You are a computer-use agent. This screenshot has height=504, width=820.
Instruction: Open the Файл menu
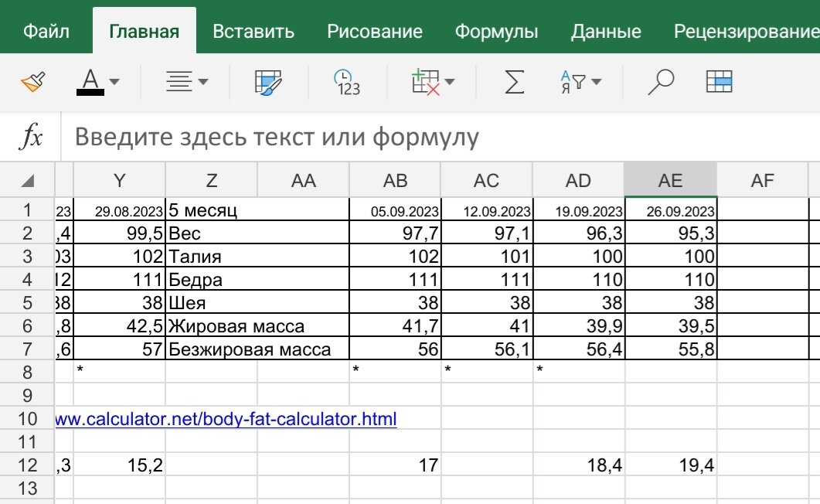click(x=45, y=30)
